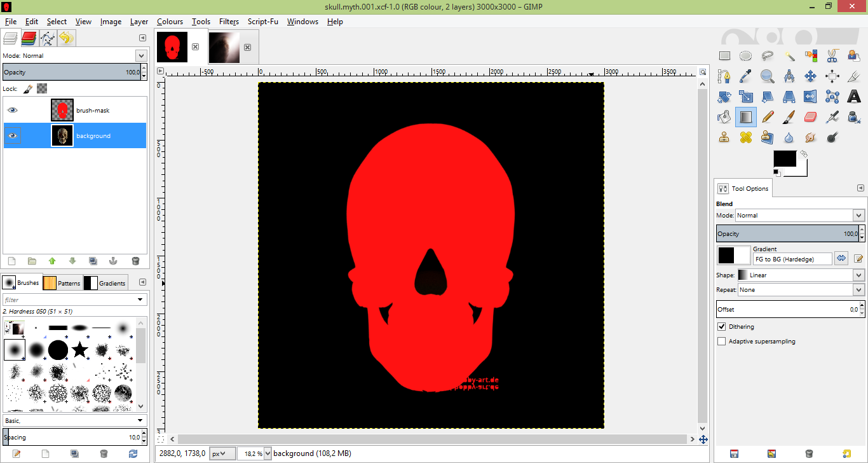Image resolution: width=868 pixels, height=463 pixels.
Task: Open the layer Mode dropdown
Action: click(x=74, y=56)
